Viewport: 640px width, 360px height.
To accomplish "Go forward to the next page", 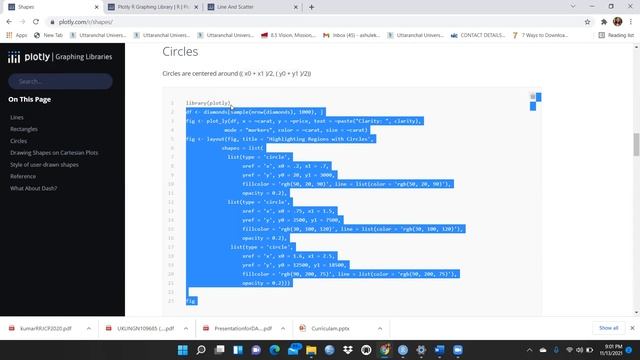I will pyautogui.click(x=22, y=22).
